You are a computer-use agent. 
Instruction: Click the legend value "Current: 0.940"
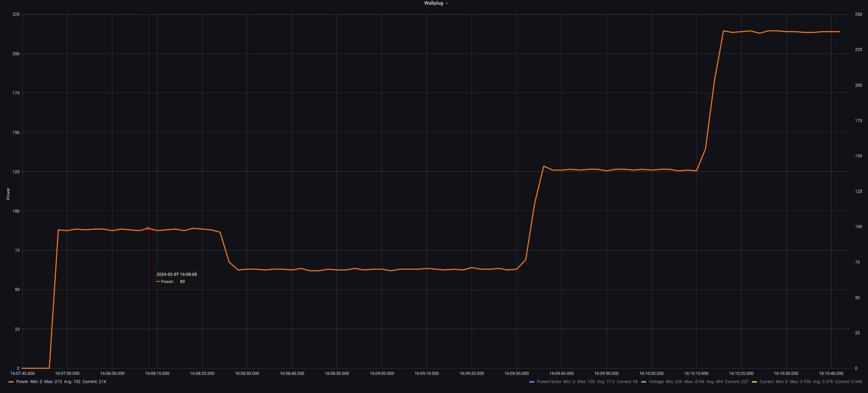(849, 382)
